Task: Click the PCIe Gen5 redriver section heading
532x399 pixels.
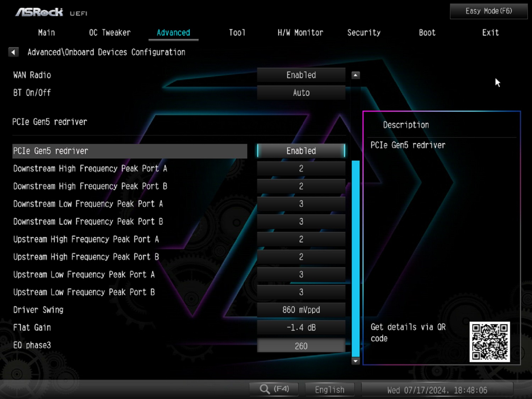Action: click(50, 122)
